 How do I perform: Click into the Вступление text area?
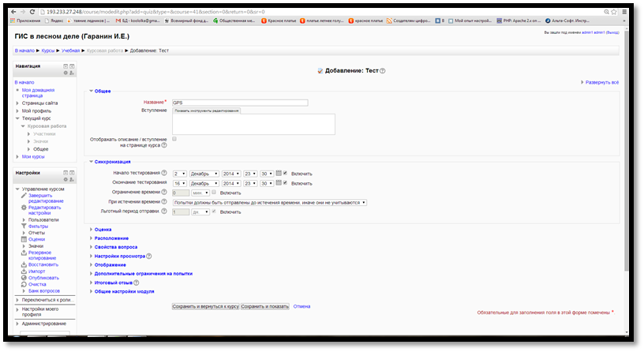(253, 124)
